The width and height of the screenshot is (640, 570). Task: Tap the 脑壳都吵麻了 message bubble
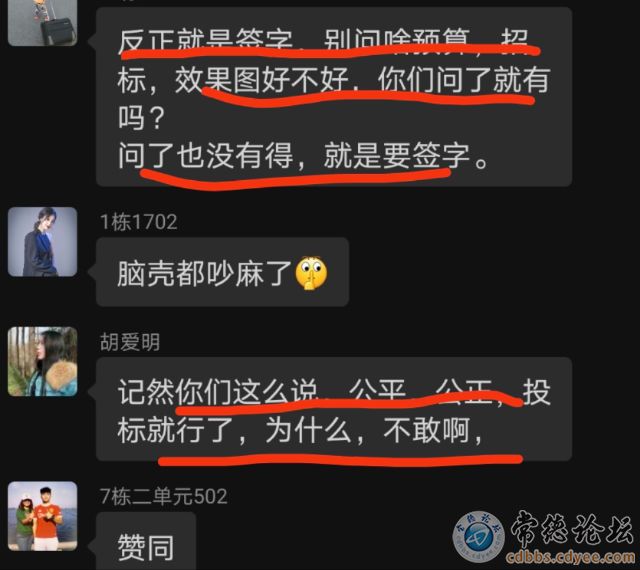(x=222, y=272)
